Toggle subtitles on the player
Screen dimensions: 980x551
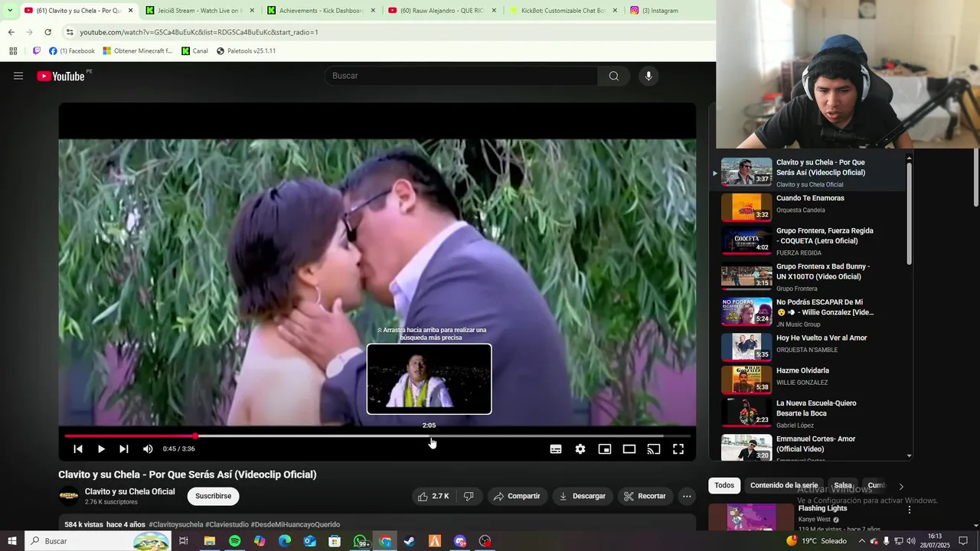click(x=556, y=449)
